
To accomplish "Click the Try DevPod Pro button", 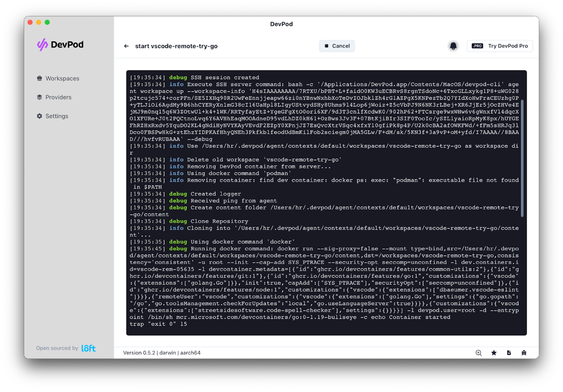I will point(500,46).
